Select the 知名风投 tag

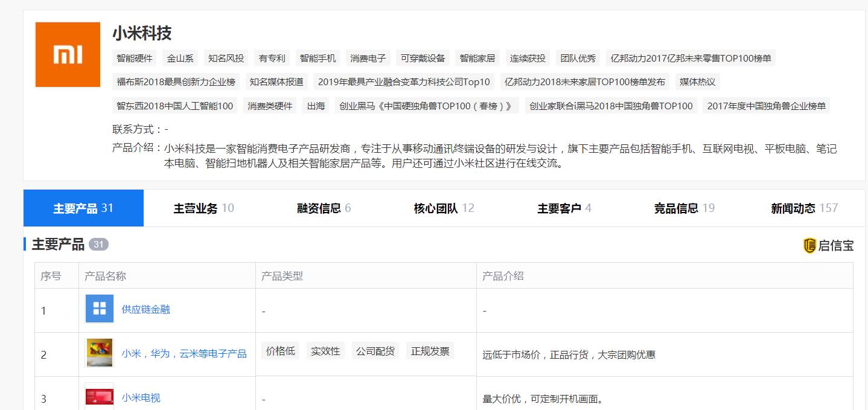click(226, 58)
